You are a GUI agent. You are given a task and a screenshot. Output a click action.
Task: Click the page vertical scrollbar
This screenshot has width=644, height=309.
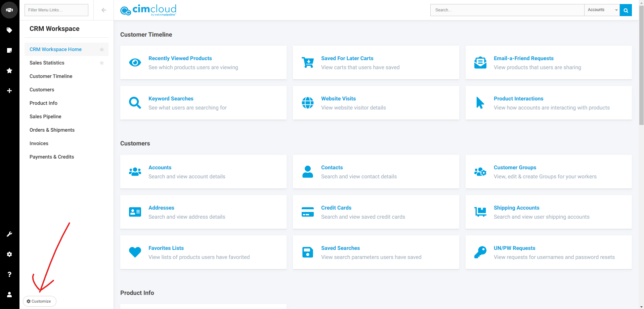[x=641, y=65]
